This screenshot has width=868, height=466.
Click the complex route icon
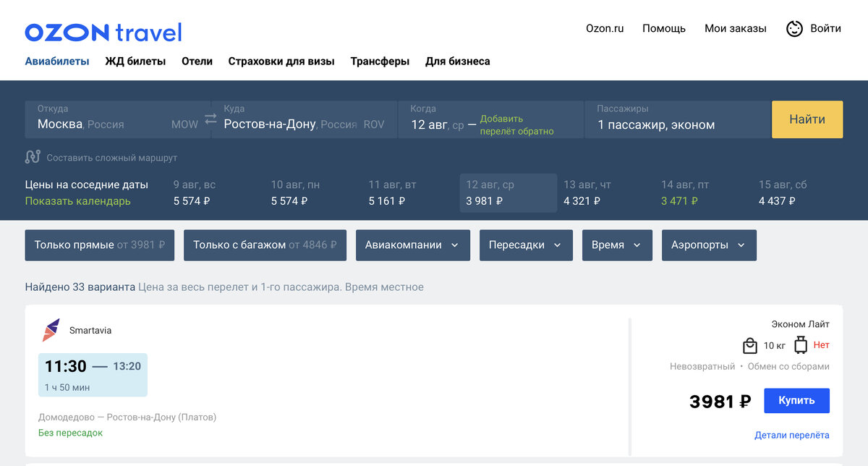click(x=33, y=157)
